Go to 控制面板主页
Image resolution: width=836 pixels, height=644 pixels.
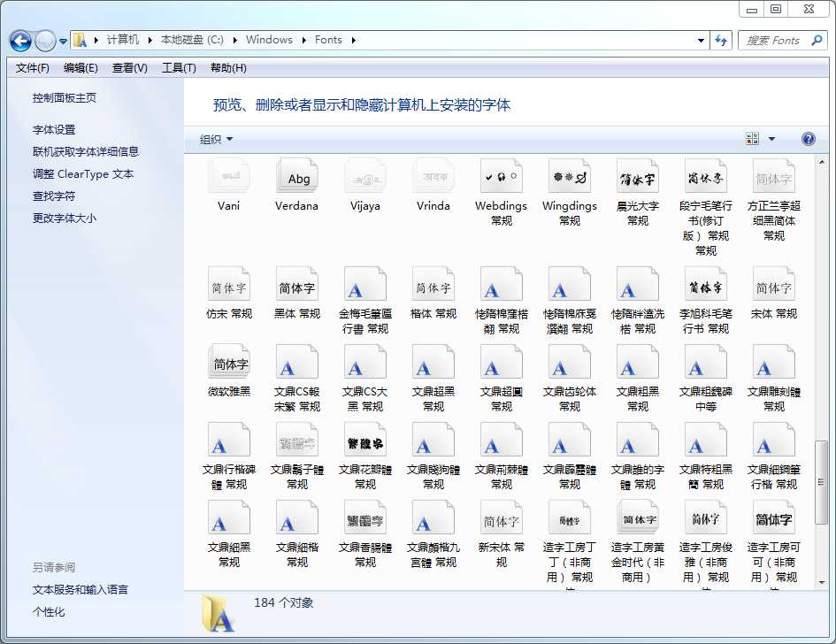(x=65, y=98)
